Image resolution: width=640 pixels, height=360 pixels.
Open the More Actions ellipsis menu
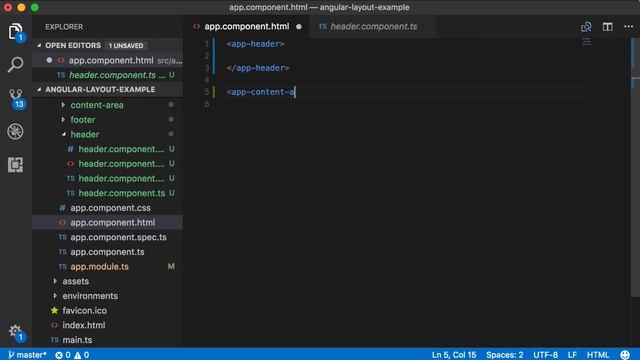coord(629,27)
